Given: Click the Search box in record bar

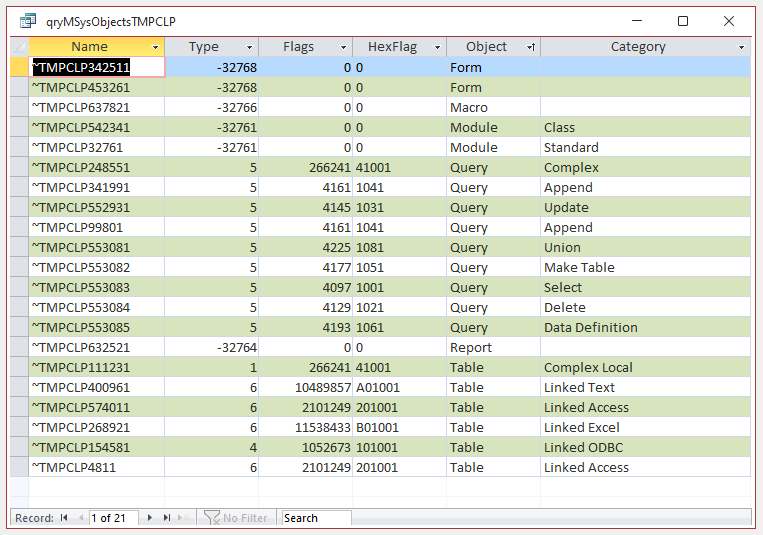Looking at the screenshot, I should click(316, 517).
